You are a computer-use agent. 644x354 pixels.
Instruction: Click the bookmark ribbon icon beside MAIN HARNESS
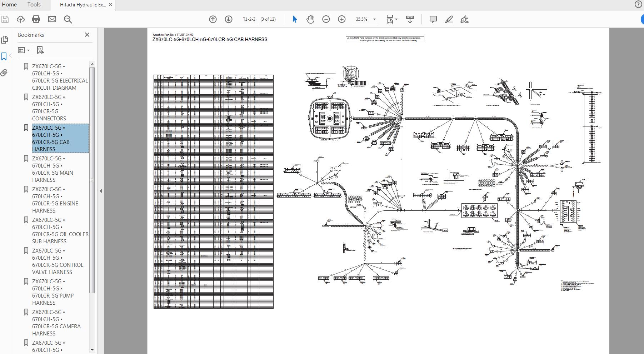(x=26, y=158)
